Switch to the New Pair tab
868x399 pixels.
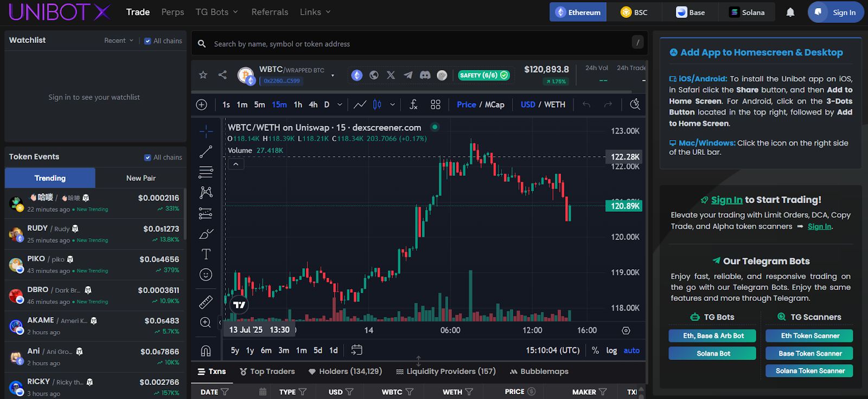141,178
